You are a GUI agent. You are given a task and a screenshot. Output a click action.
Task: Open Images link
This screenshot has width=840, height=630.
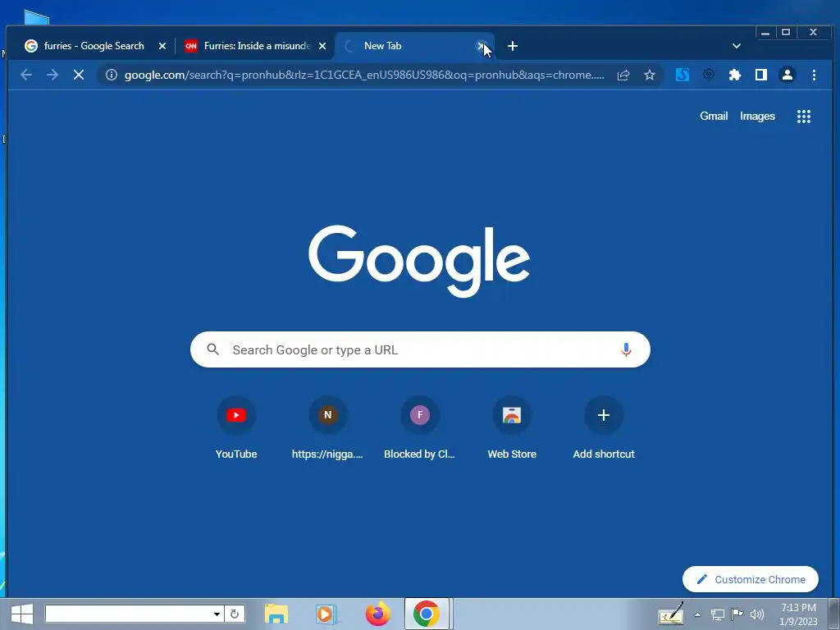tap(757, 116)
